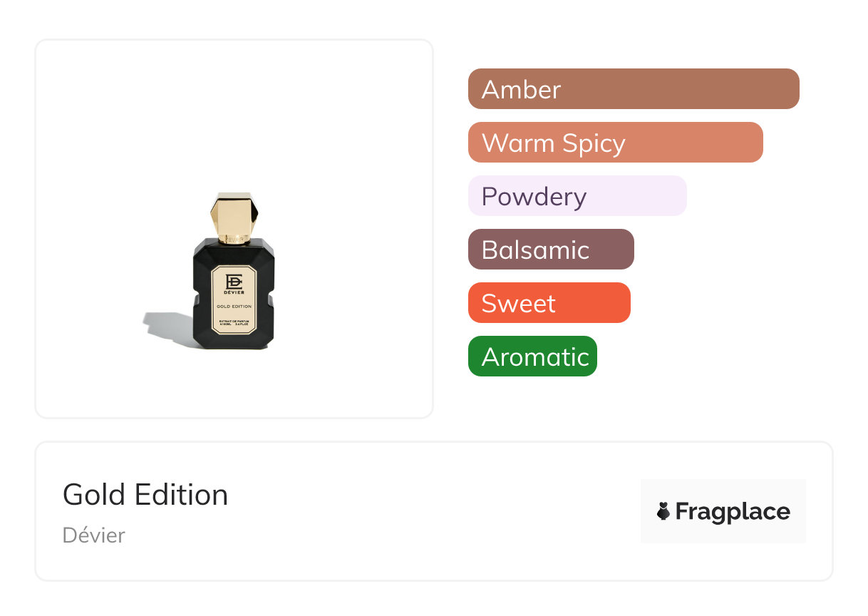
Task: Click the Fragplace perfume bottle logo icon
Action: pos(663,511)
